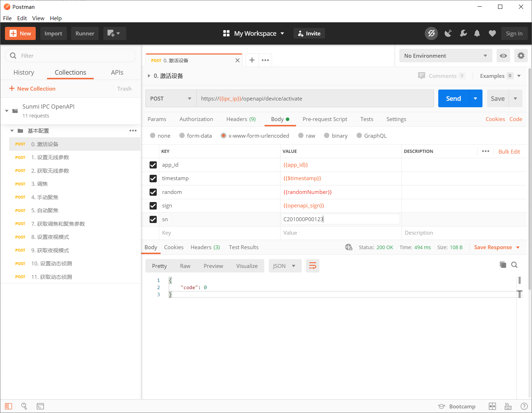Viewport: 532px width, 413px height.
Task: Open the 3. 调焦 request
Action: [75, 184]
